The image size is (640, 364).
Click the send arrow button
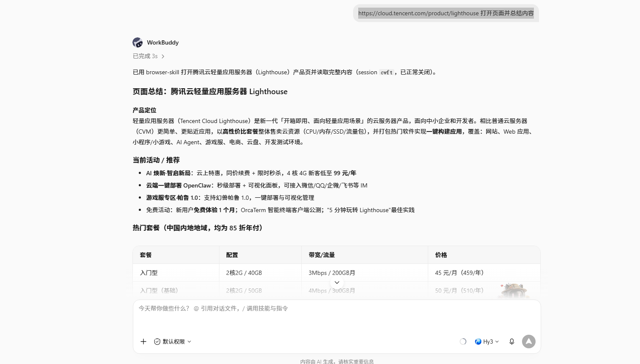[529, 342]
